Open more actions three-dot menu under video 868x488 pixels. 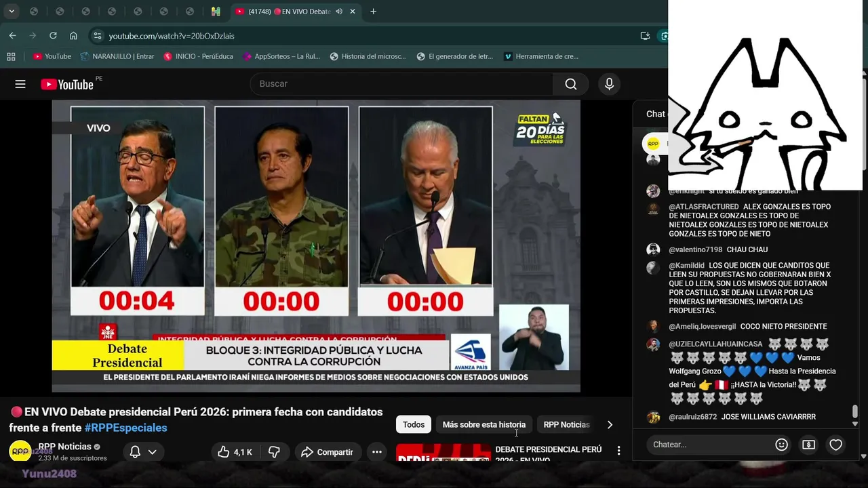[377, 452]
